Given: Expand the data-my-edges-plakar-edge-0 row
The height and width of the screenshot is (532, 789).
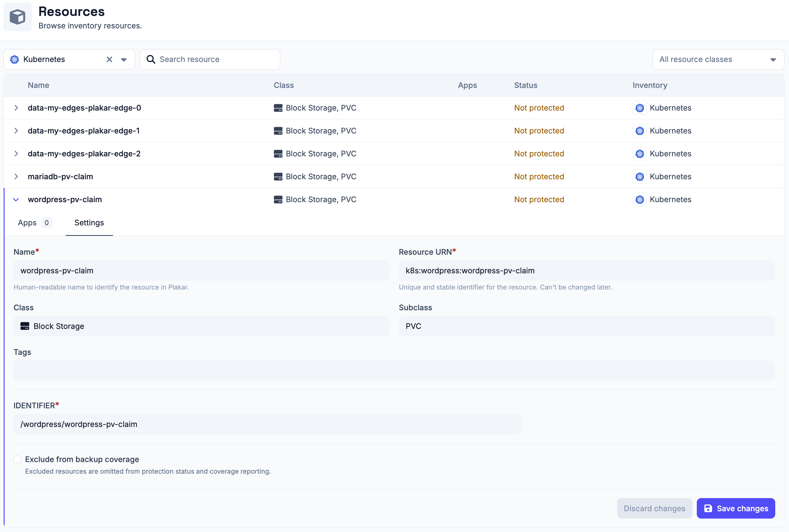Looking at the screenshot, I should click(x=16, y=108).
